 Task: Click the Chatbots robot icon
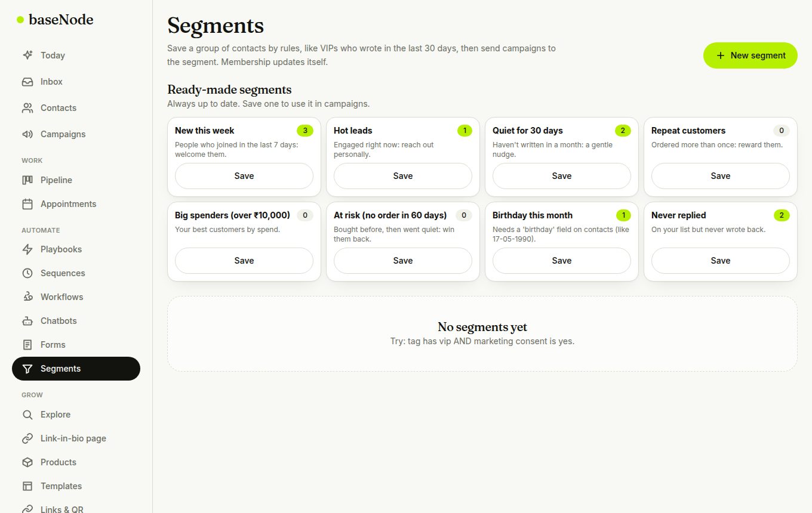point(27,321)
